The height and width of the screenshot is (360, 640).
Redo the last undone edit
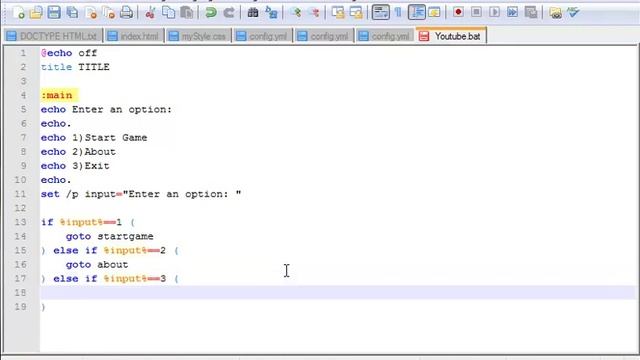click(229, 13)
